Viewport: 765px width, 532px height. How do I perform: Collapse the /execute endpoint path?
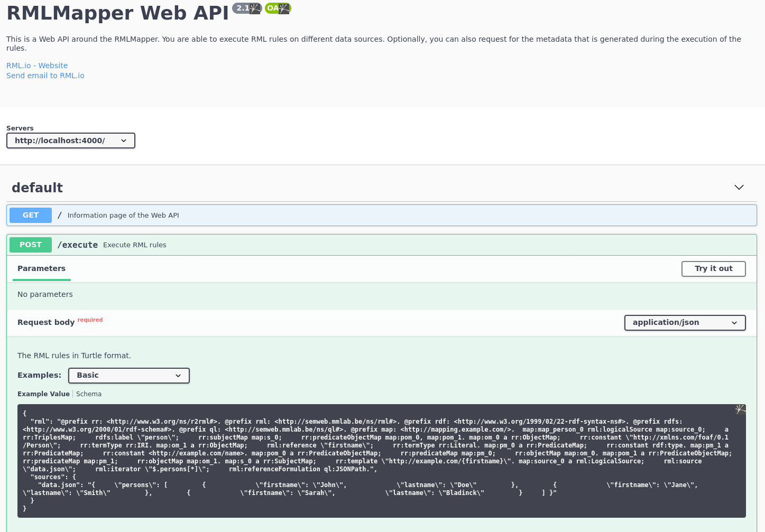[78, 245]
